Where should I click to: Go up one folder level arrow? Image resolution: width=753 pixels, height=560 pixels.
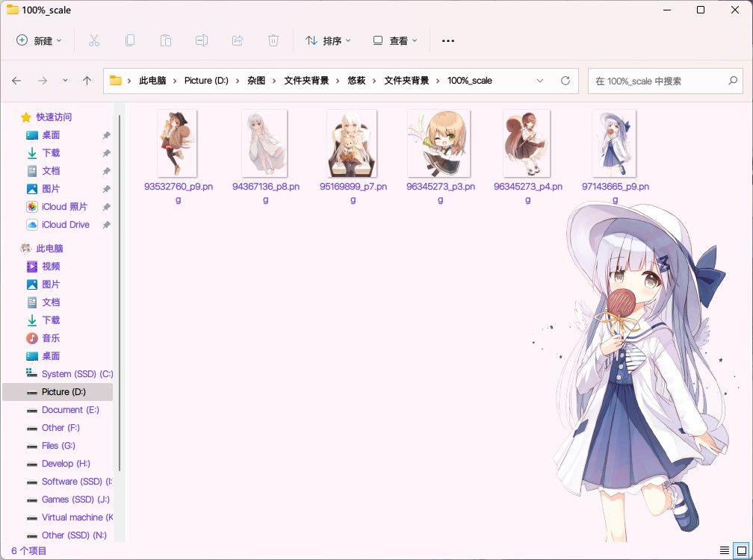point(87,81)
